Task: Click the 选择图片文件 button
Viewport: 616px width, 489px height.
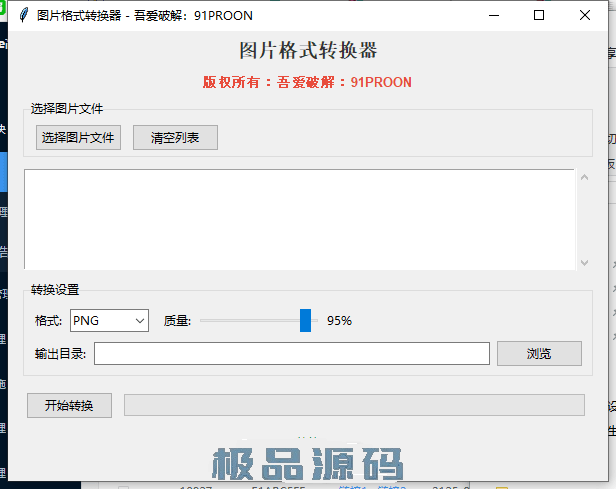Action: (78, 137)
